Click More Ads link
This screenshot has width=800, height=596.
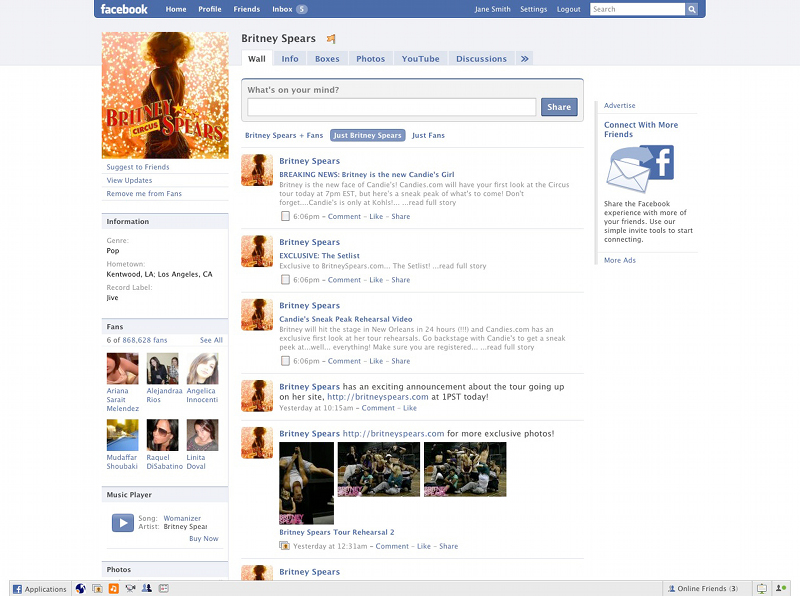pyautogui.click(x=620, y=260)
